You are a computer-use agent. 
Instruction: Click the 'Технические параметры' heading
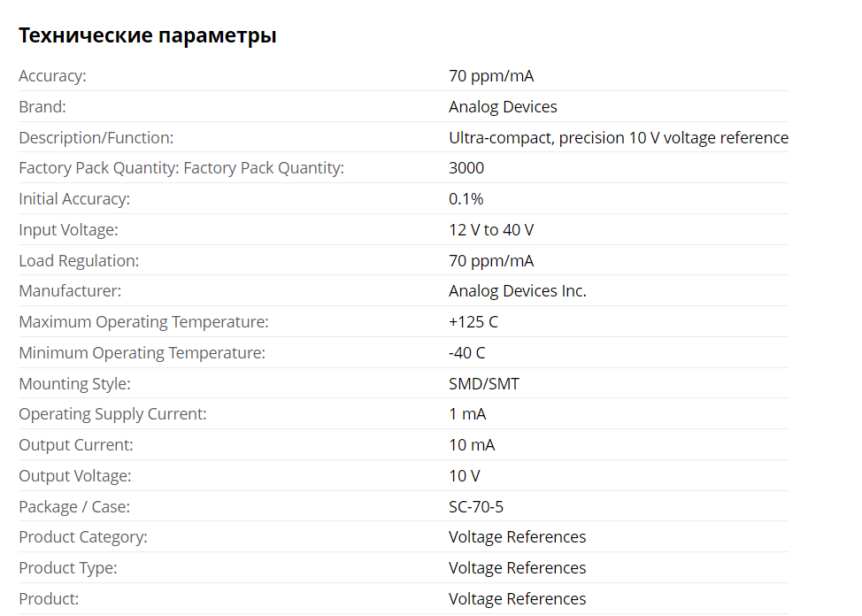[147, 35]
